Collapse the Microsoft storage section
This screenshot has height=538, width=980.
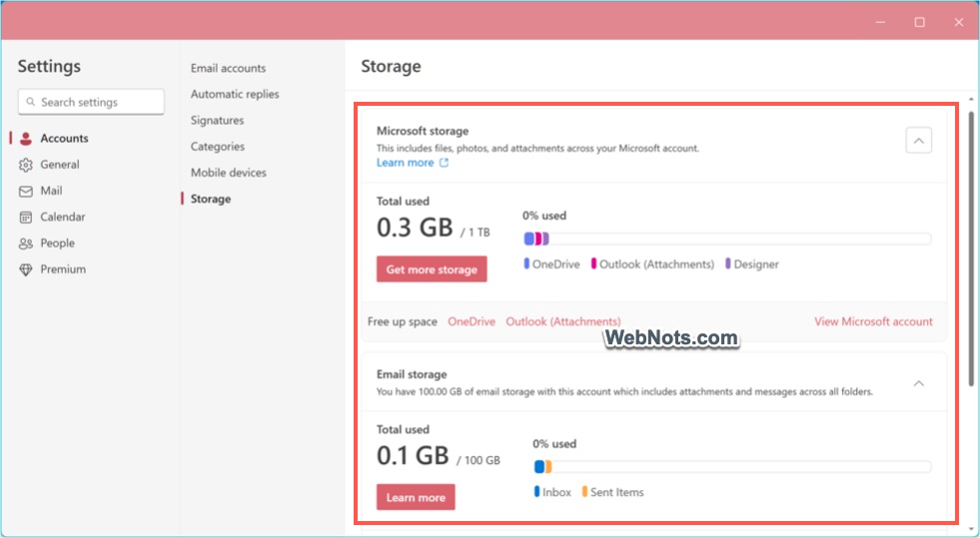pyautogui.click(x=919, y=141)
